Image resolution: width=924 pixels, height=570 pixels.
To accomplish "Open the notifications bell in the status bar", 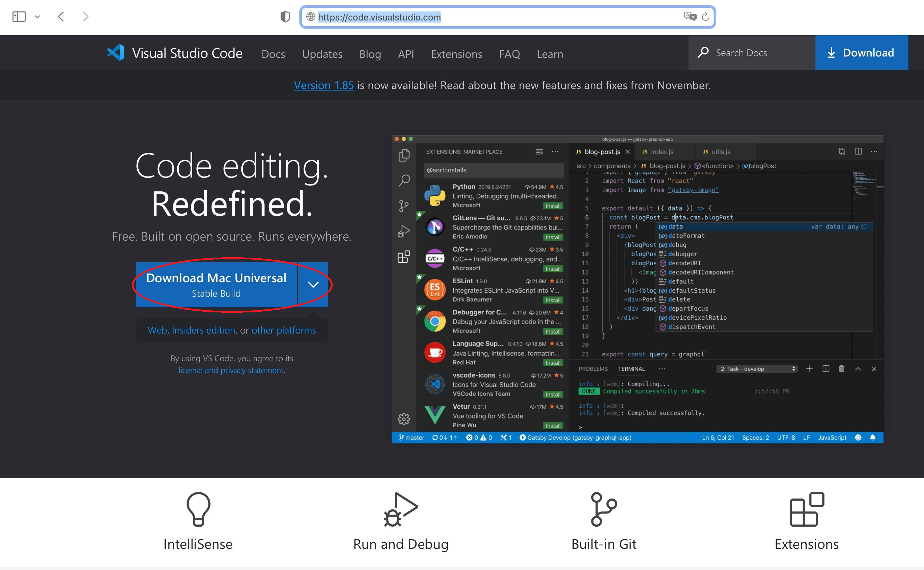I will (873, 438).
